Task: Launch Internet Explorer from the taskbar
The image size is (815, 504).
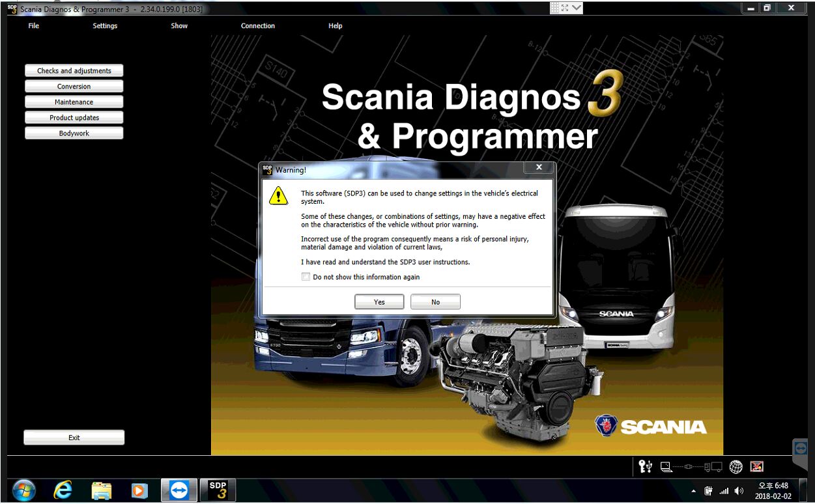Action: [x=63, y=490]
